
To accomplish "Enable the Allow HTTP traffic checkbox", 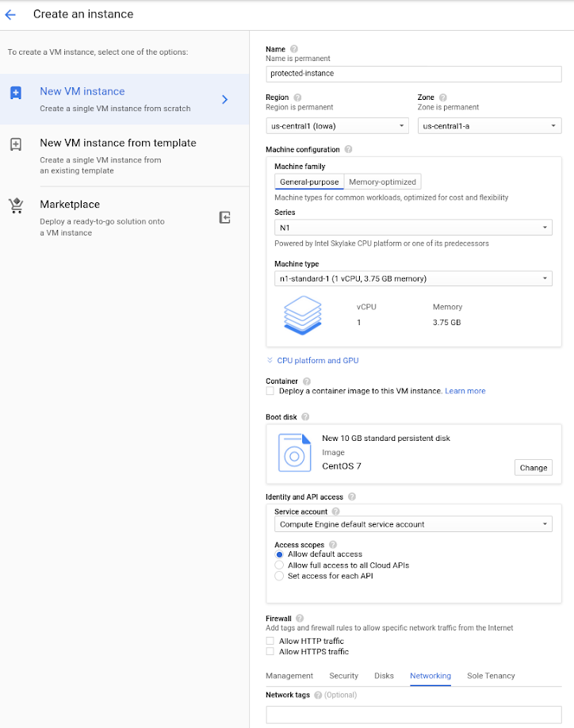I will coord(270,641).
